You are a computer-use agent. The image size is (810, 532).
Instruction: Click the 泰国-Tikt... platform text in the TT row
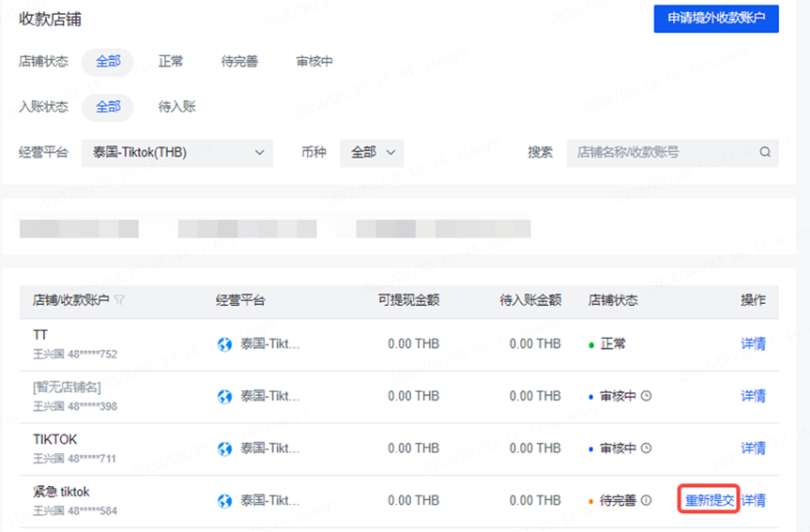(269, 344)
